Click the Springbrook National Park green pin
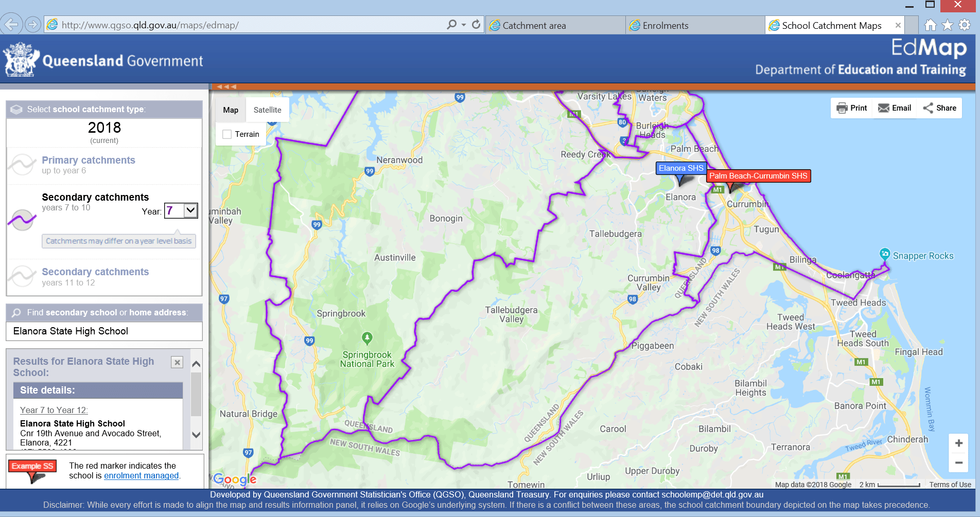Image resolution: width=980 pixels, height=517 pixels. pyautogui.click(x=367, y=338)
